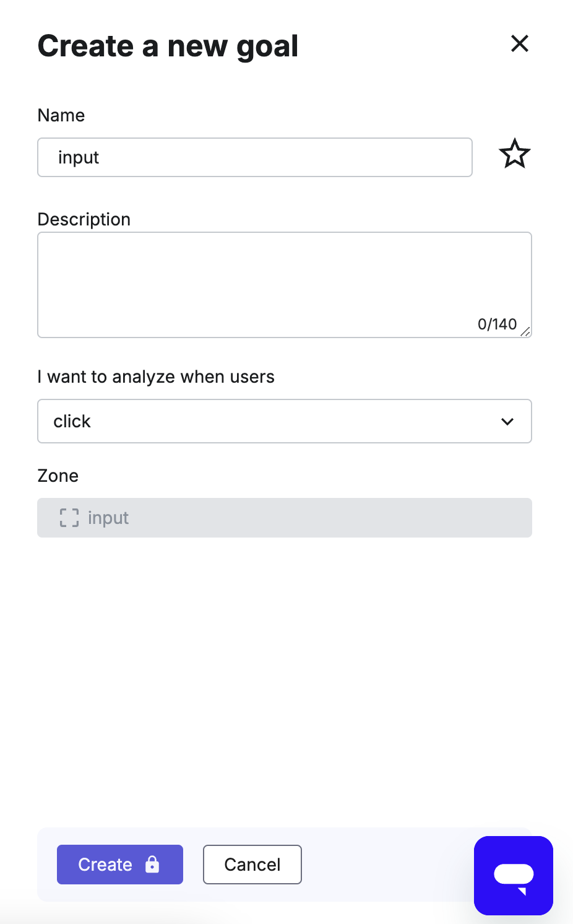573x924 pixels.
Task: Click "I want to analyze when users" label
Action: coord(156,377)
